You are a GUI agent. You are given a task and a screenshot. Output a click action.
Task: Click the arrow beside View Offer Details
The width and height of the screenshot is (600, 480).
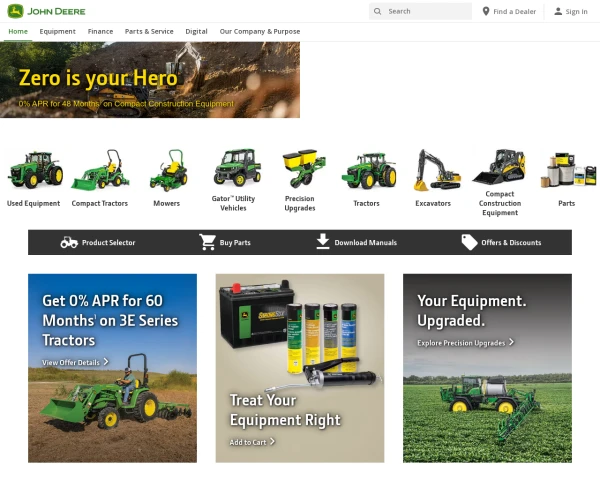point(106,362)
